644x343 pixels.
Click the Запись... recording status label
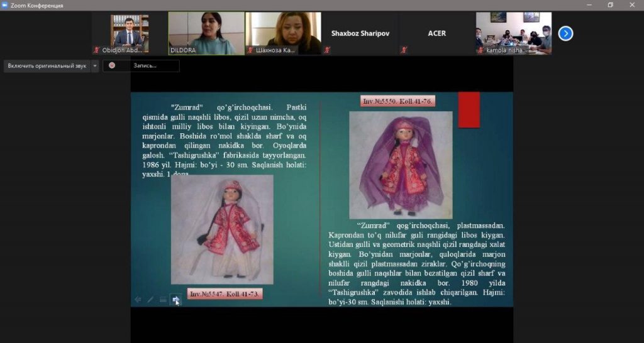tap(145, 65)
